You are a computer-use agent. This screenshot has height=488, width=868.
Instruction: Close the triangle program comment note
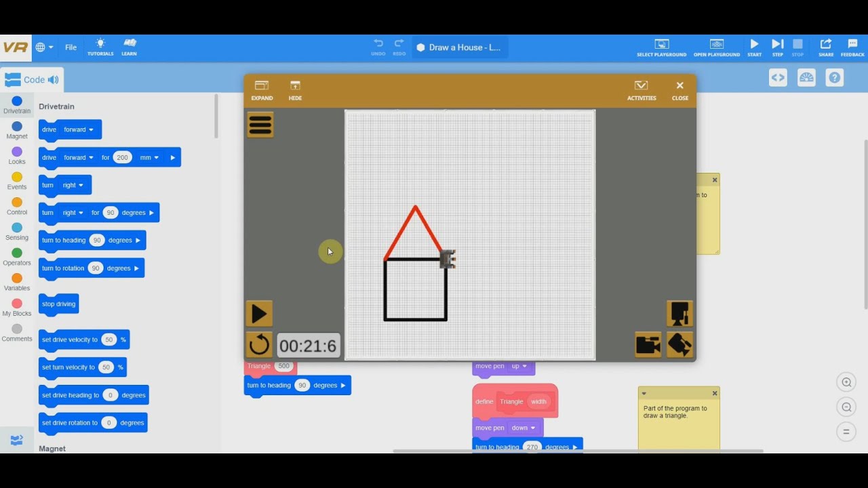(x=714, y=393)
